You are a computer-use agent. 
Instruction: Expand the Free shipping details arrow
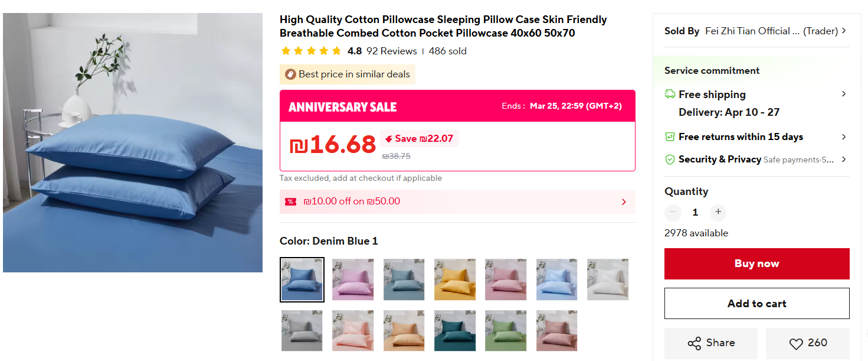[x=844, y=94]
